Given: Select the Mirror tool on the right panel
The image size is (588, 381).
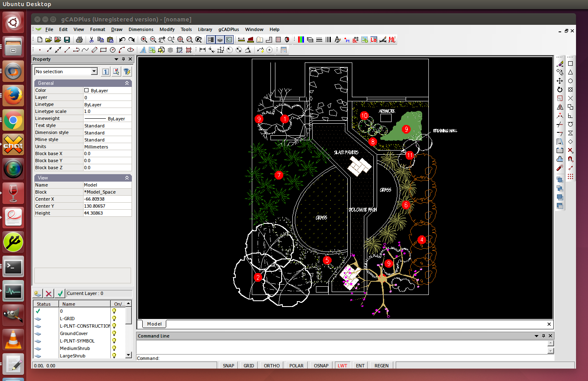Looking at the screenshot, I should tap(559, 107).
